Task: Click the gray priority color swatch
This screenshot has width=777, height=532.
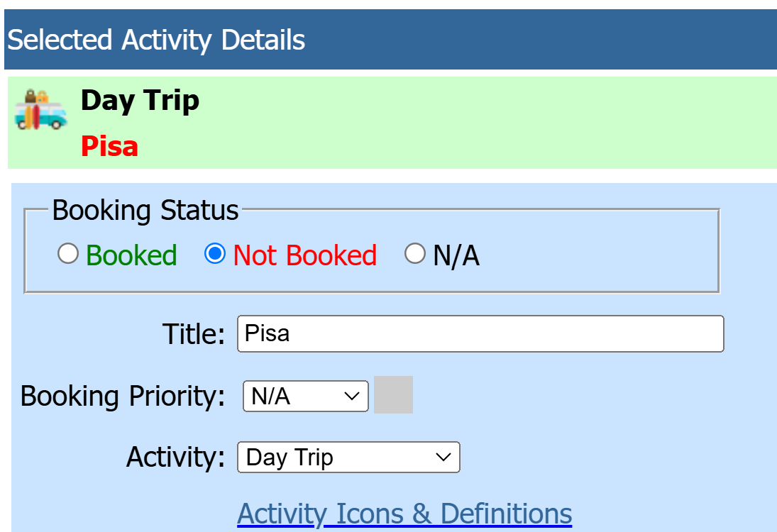Action: tap(393, 395)
